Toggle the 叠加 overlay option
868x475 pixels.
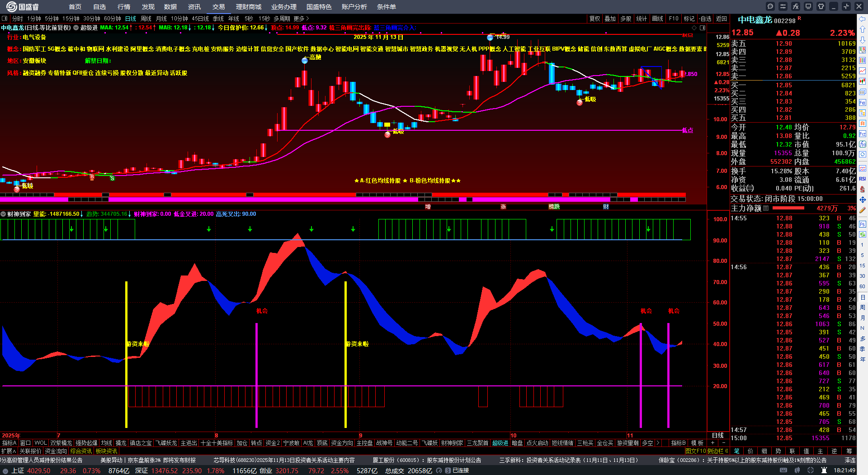coord(610,19)
